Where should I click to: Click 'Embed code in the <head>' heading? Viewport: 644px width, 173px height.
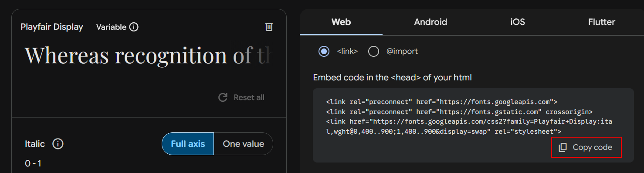click(x=392, y=78)
